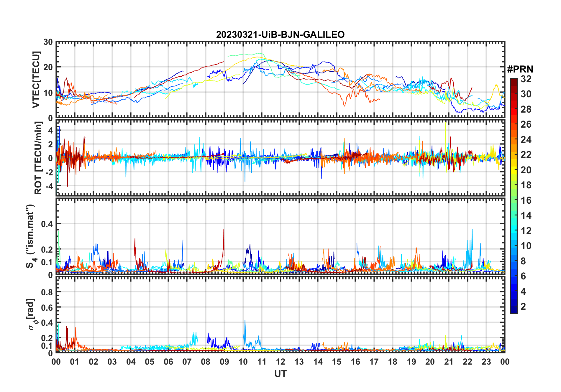Click sigma-phi axis tick label 0.8
The image size is (561, 392).
(47, 292)
